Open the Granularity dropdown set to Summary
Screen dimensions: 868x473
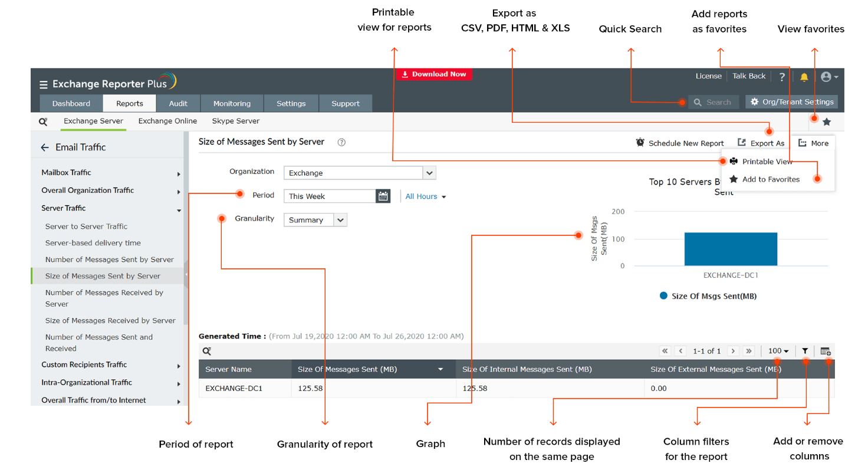pyautogui.click(x=315, y=220)
